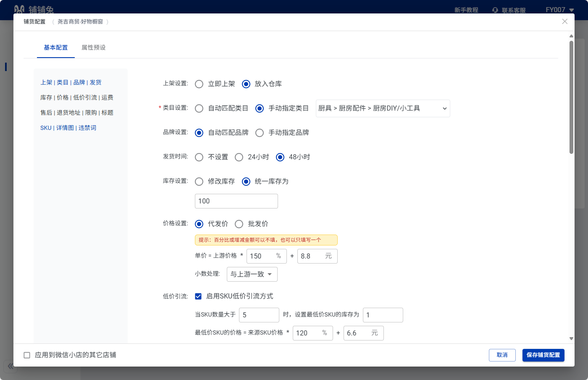This screenshot has width=588, height=380.
Task: Click scrollbar down arrow in dialog
Action: pos(571,338)
